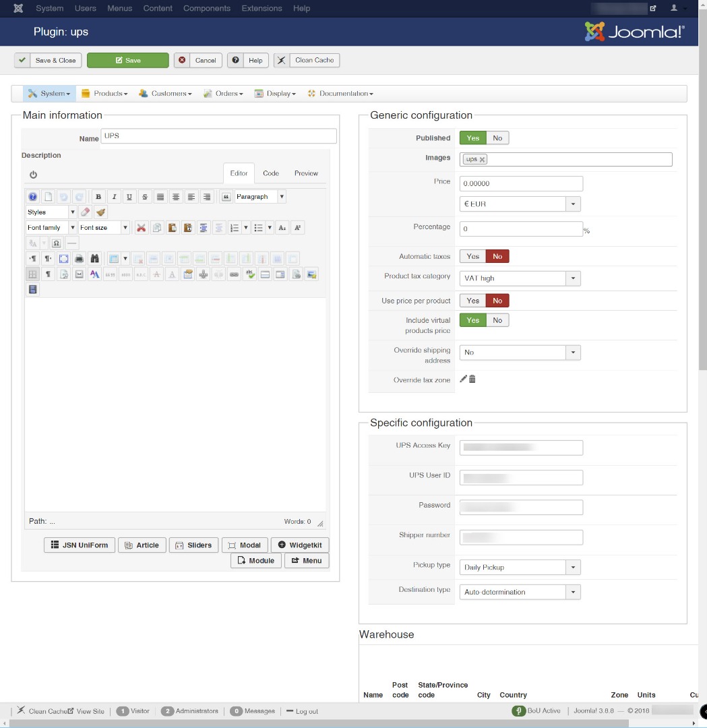This screenshot has height=728, width=707.
Task: Open the Font size dropdown
Action: coord(104,228)
